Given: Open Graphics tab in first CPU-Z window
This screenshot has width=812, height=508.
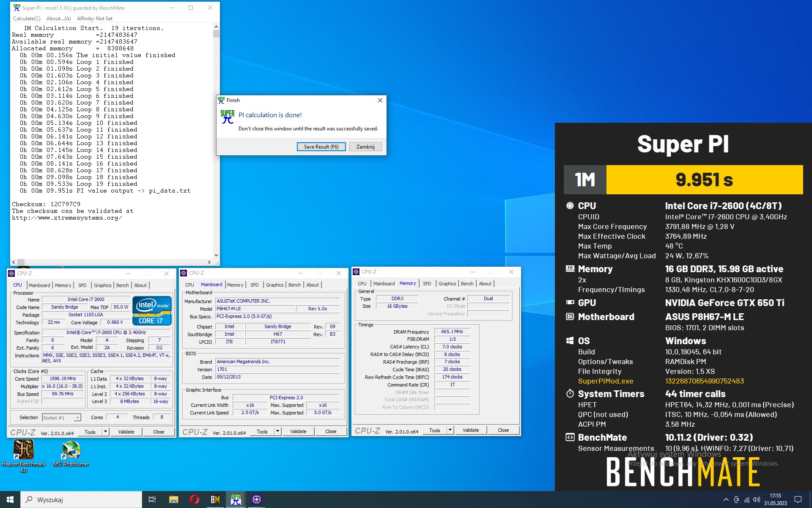Looking at the screenshot, I should pos(103,285).
